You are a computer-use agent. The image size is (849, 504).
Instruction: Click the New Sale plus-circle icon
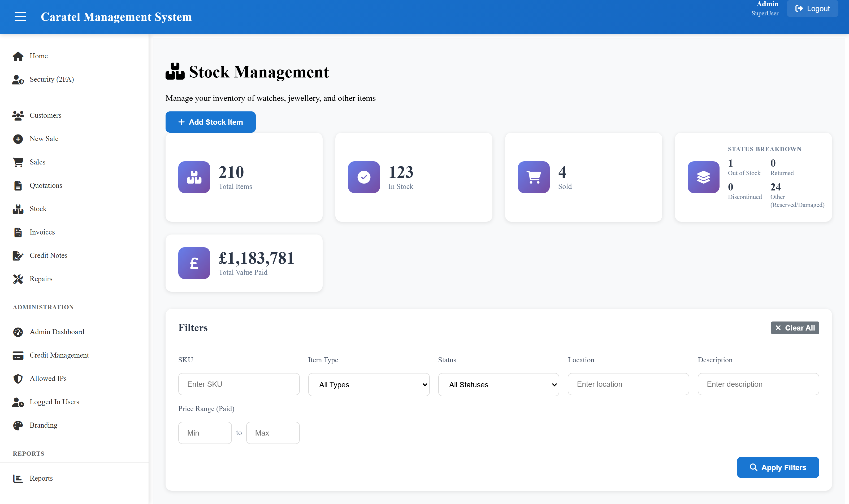pos(18,139)
